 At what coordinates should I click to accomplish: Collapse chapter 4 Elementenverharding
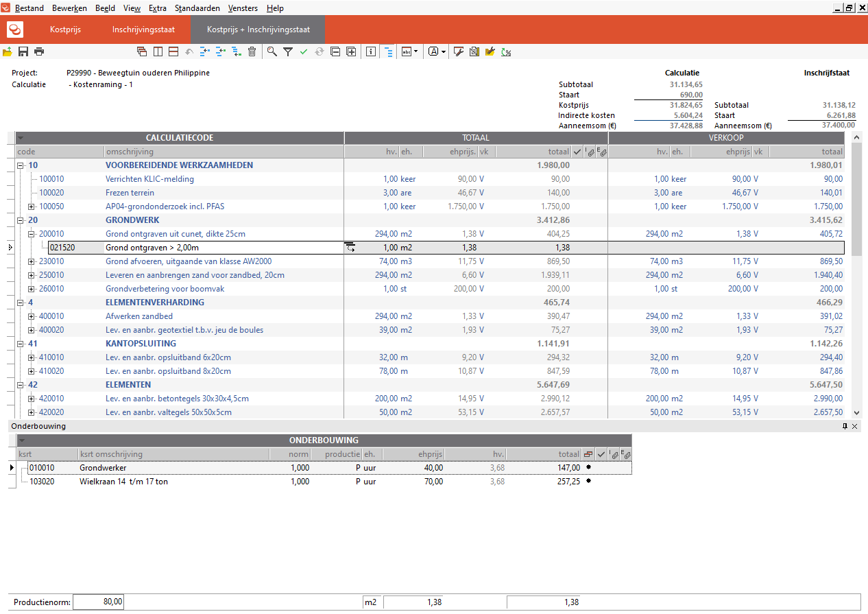click(x=21, y=303)
